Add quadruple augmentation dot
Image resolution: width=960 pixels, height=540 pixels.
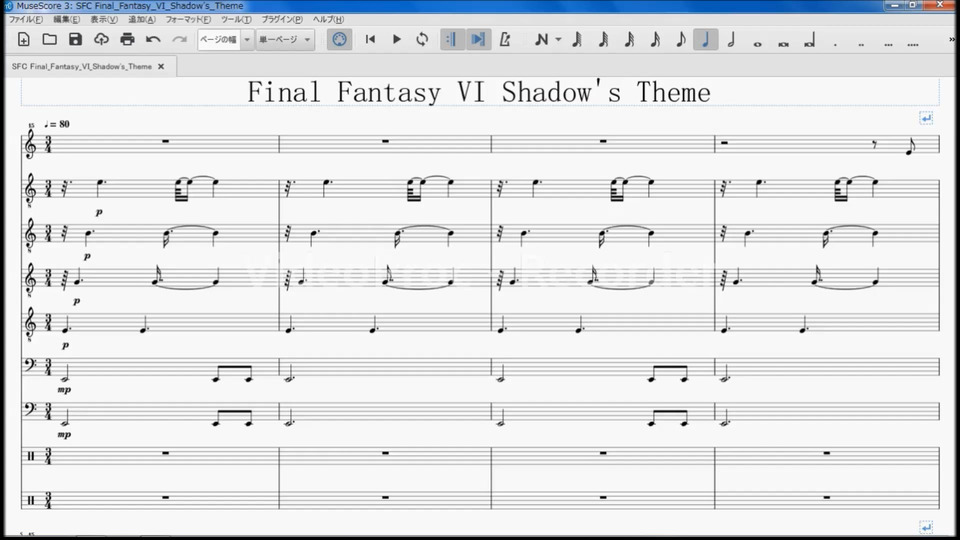point(913,43)
